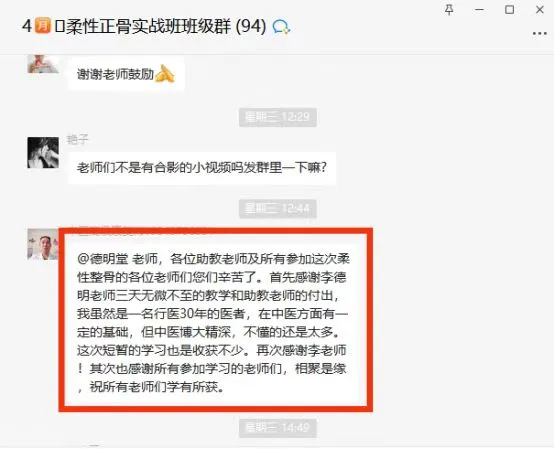Open the avatar of the 谢谢老师鼓励 sender
This screenshot has height=449, width=554.
tap(43, 64)
